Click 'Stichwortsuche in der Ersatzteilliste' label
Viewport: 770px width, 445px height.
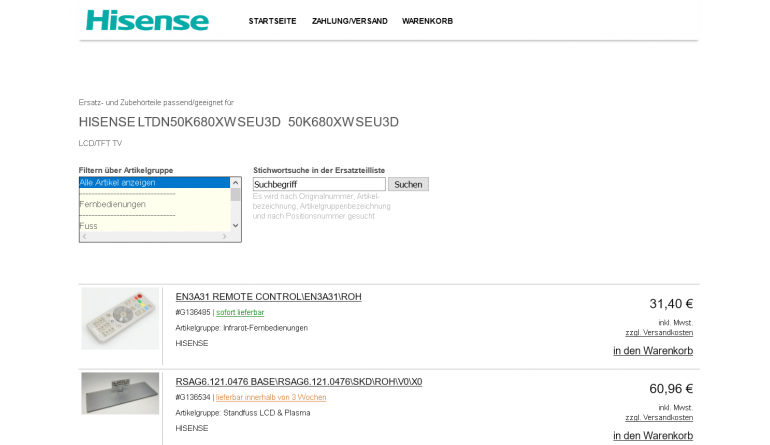(x=319, y=170)
